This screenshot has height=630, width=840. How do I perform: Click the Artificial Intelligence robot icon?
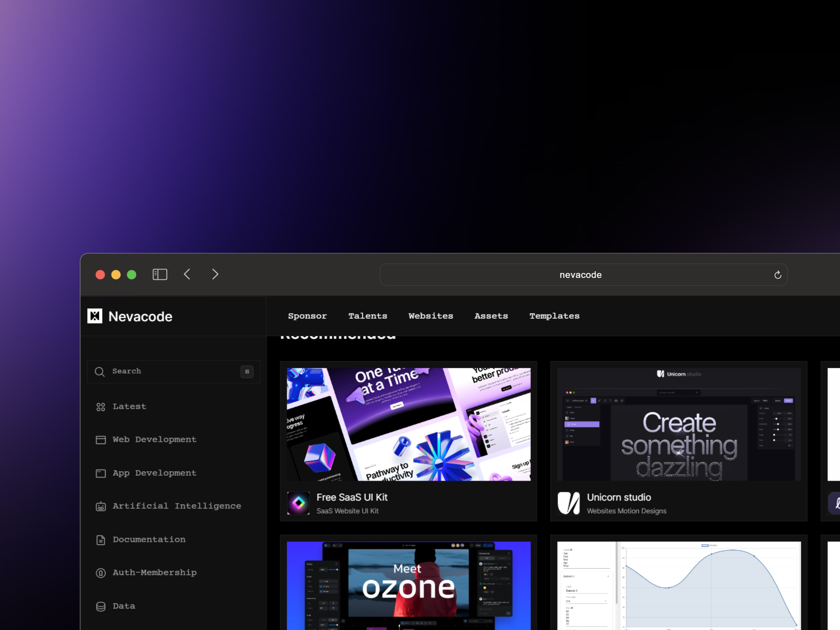coord(101,506)
